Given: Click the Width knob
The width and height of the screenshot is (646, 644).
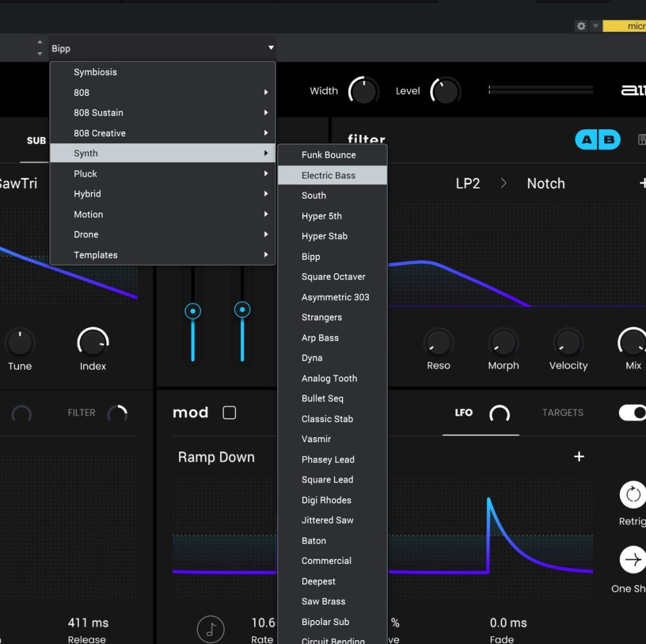Looking at the screenshot, I should coord(364,91).
